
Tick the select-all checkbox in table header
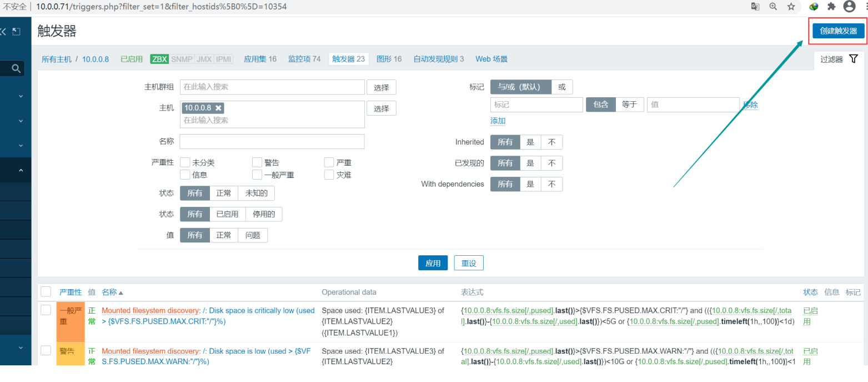tap(46, 292)
